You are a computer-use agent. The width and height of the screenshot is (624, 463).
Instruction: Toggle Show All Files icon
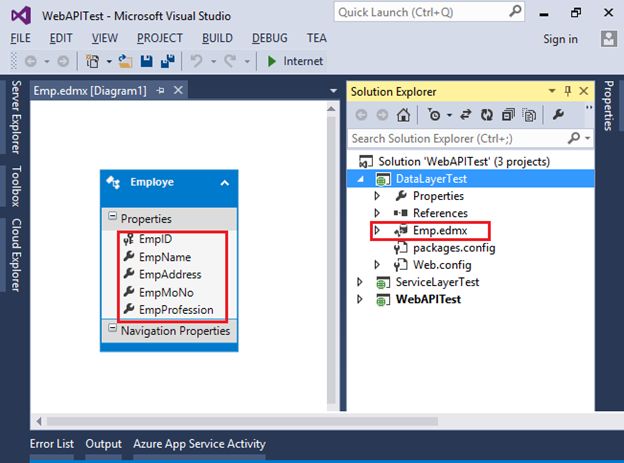point(529,115)
